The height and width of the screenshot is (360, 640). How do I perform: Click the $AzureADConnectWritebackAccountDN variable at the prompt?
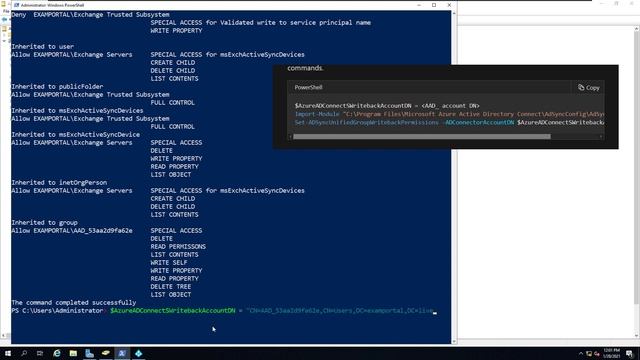[x=173, y=311]
